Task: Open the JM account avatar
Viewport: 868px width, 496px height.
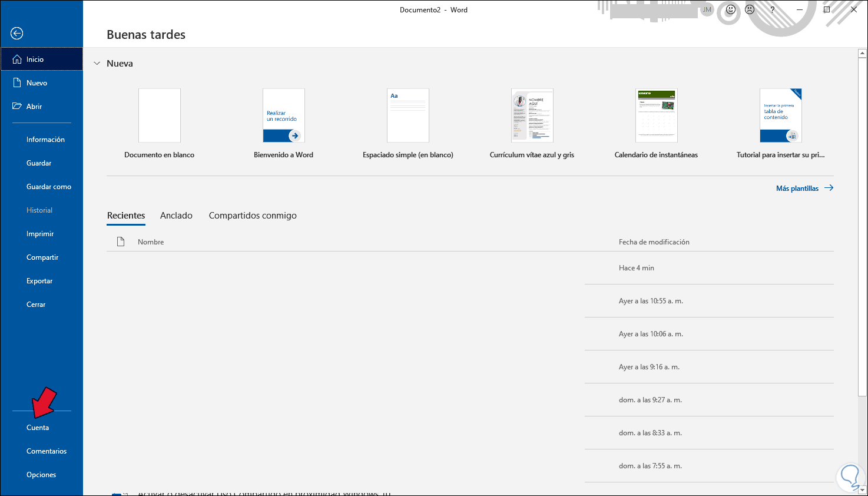Action: [x=707, y=9]
